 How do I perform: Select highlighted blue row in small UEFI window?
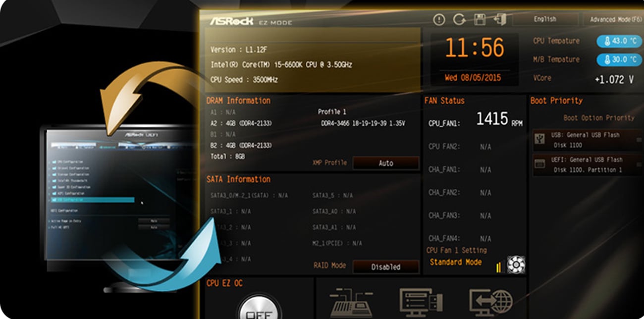point(92,200)
